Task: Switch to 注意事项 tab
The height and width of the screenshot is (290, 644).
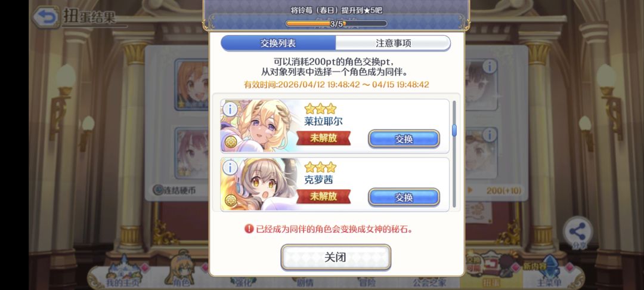Action: tap(393, 43)
